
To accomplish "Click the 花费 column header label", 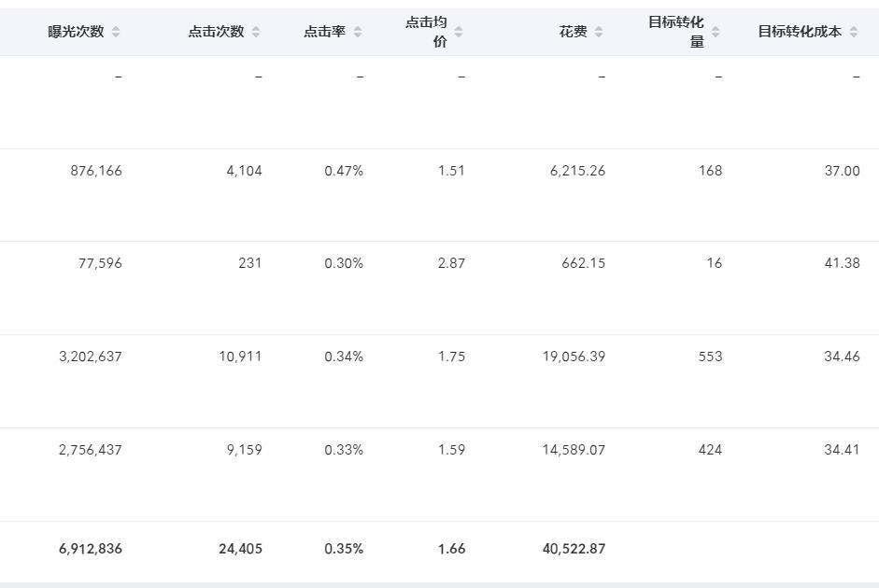I will coord(574,32).
